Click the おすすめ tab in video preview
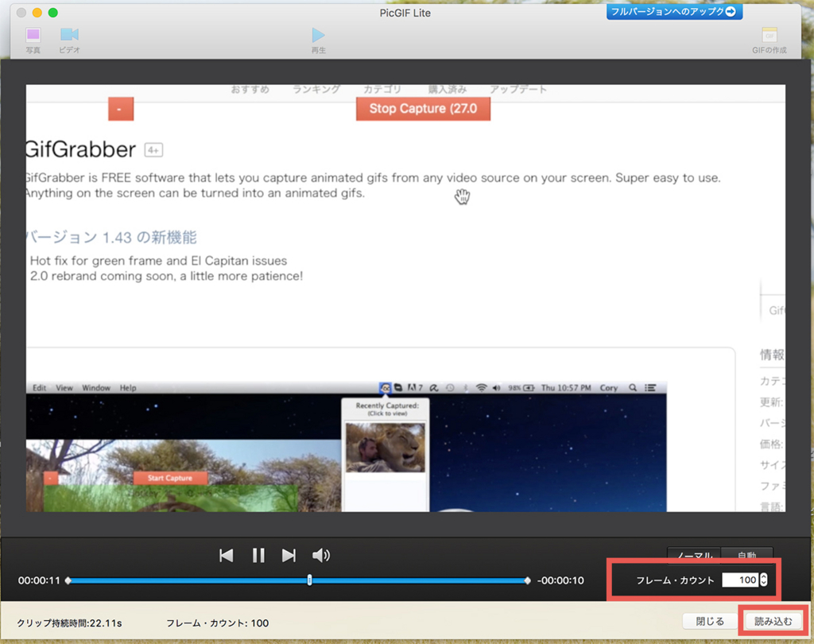The height and width of the screenshot is (644, 814). [x=250, y=89]
